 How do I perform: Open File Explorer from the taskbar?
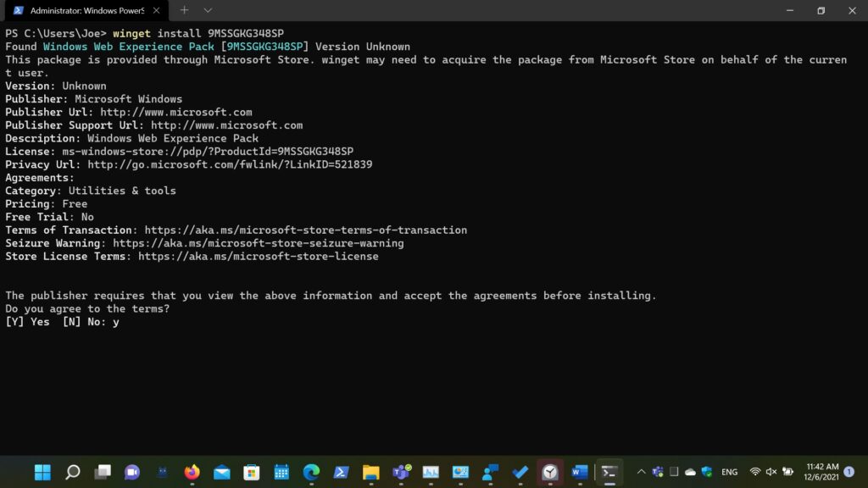[x=370, y=472]
